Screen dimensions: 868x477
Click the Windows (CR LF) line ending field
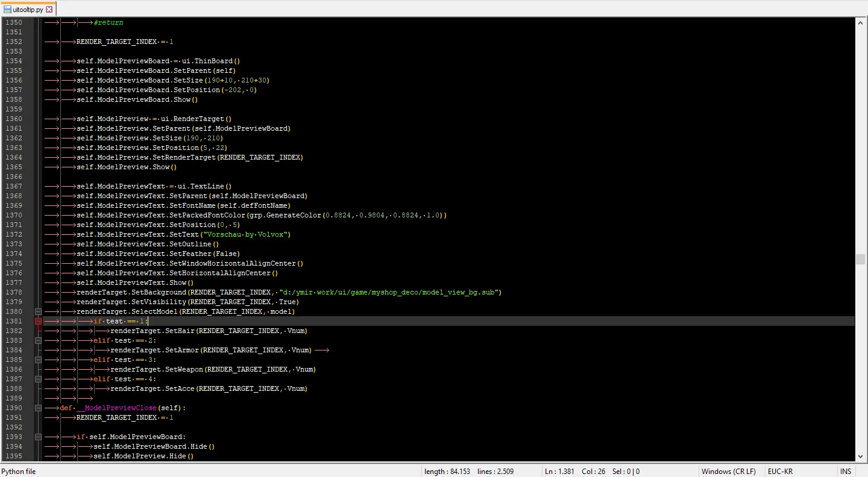click(x=728, y=472)
